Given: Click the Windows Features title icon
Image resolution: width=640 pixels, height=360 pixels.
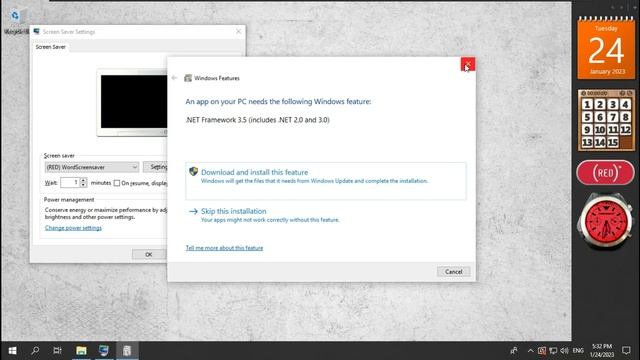Looking at the screenshot, I should point(188,78).
